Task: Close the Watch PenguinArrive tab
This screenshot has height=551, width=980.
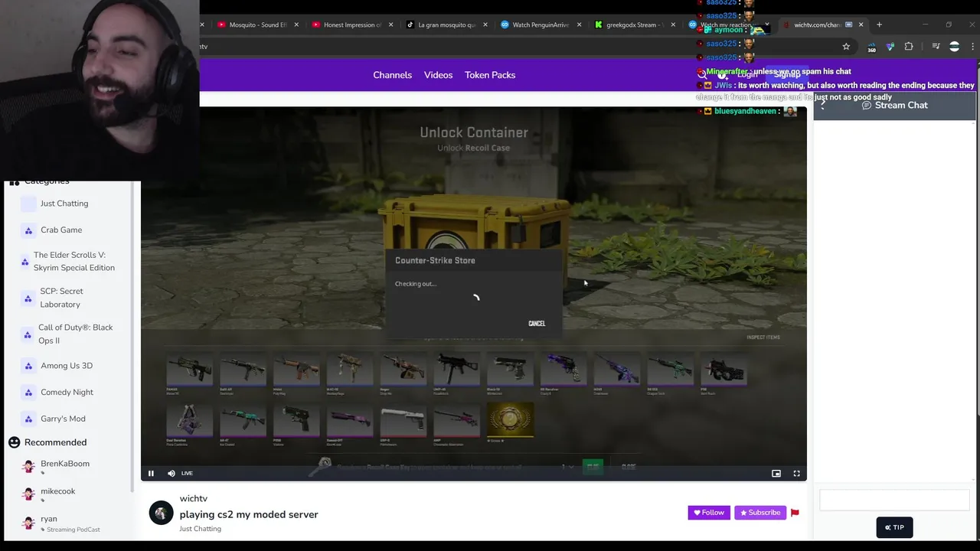Action: (x=579, y=24)
